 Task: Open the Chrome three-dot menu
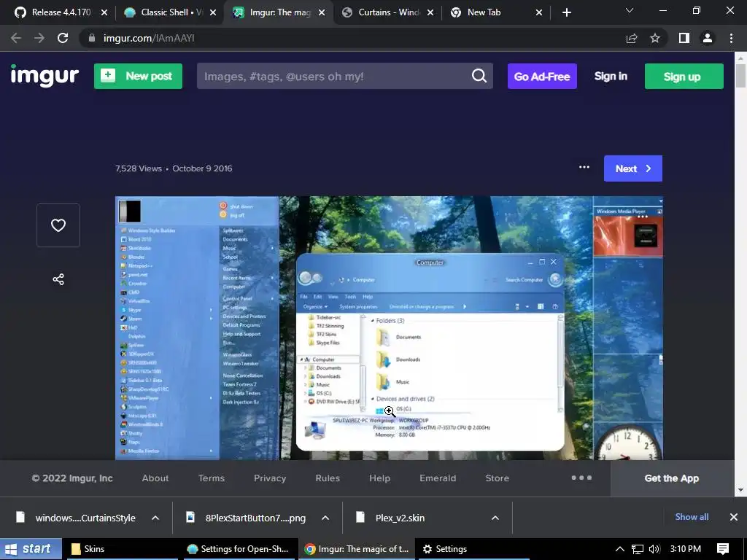pyautogui.click(x=731, y=38)
